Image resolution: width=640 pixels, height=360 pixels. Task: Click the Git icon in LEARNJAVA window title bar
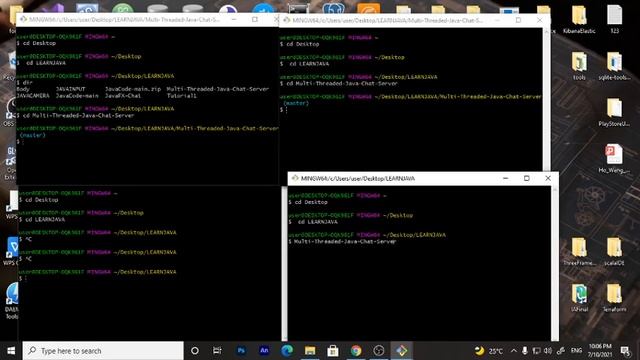(295, 178)
